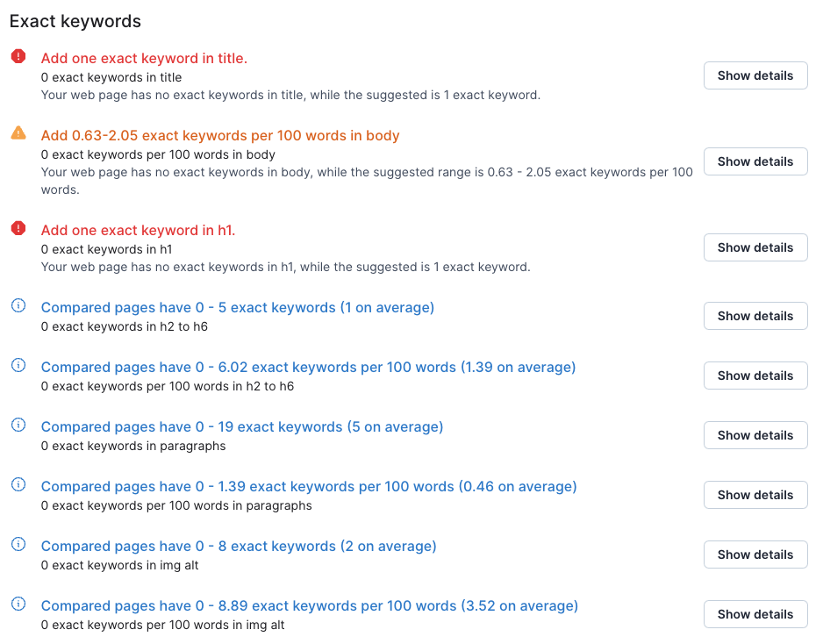Open the 0.63-2.05 keywords per 100 words link
816x644 pixels.
[218, 135]
